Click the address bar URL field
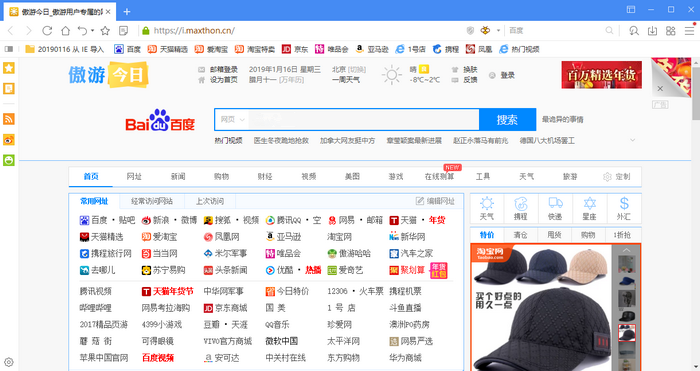This screenshot has width=700, height=371. 304,31
